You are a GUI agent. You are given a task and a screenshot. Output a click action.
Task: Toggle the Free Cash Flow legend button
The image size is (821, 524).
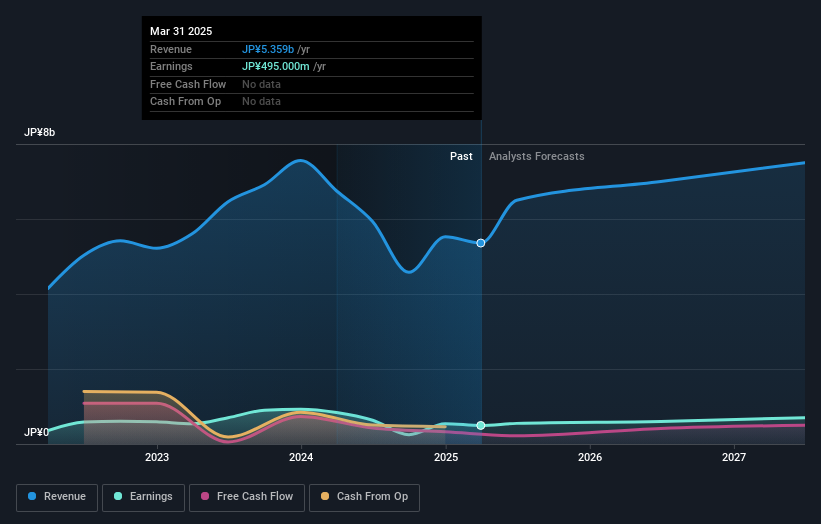247,497
